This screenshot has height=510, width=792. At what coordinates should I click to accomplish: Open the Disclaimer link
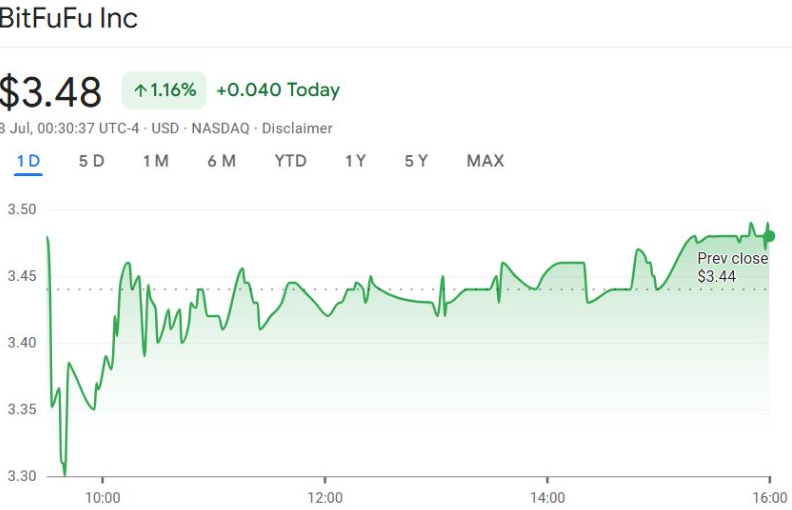[297, 128]
